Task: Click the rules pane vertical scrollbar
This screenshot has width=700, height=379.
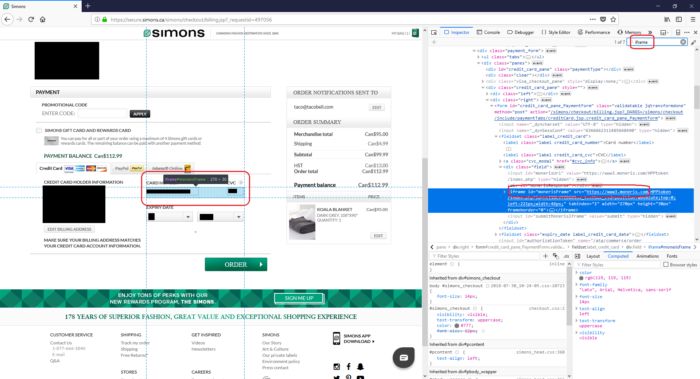Action: point(569,295)
